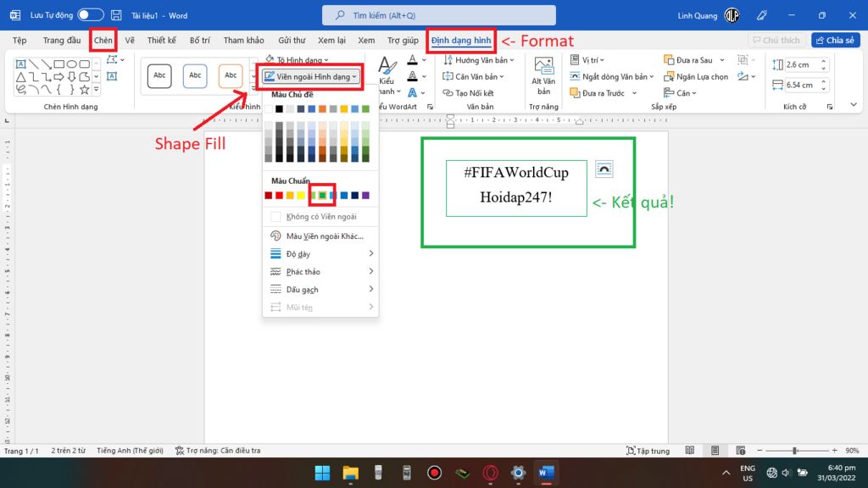
Task: Pick the right arrow shape in gallery
Action: click(58, 77)
